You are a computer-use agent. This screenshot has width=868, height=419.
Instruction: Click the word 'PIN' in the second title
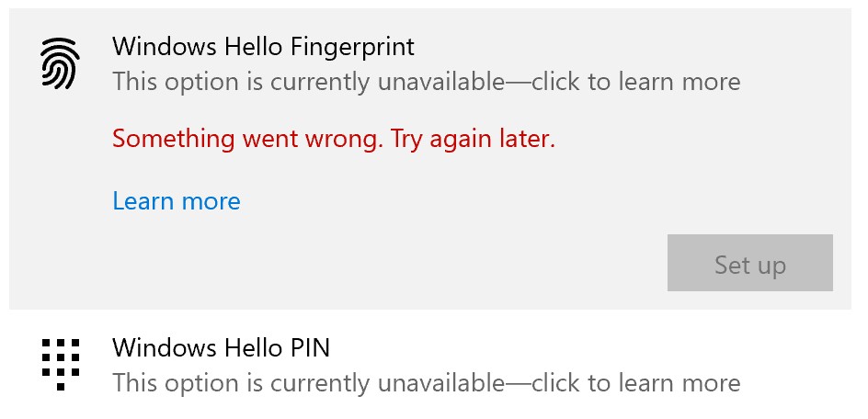tap(310, 347)
